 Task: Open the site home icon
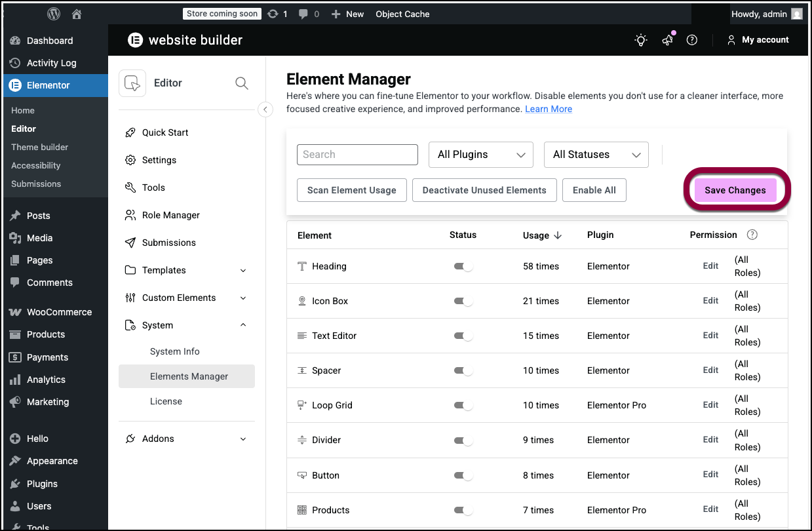77,14
